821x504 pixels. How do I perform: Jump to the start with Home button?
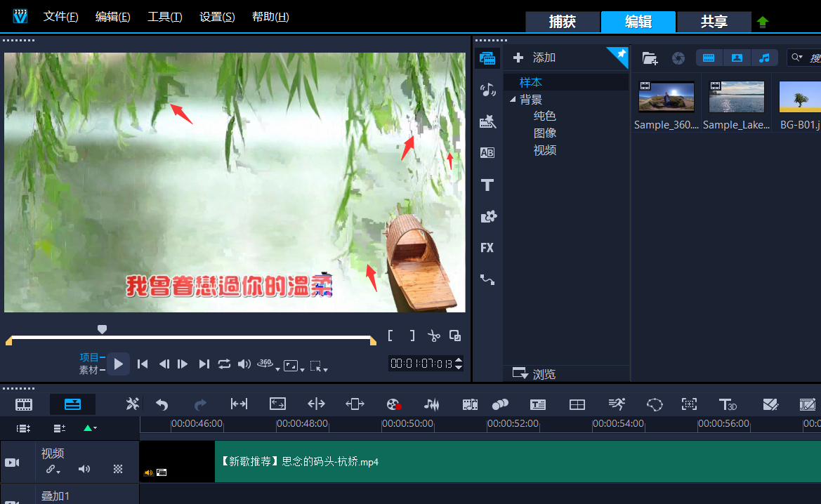[143, 364]
